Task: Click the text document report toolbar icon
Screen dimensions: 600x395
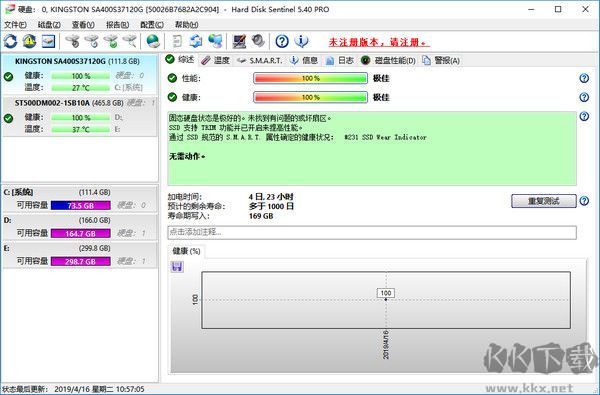Action: click(177, 41)
